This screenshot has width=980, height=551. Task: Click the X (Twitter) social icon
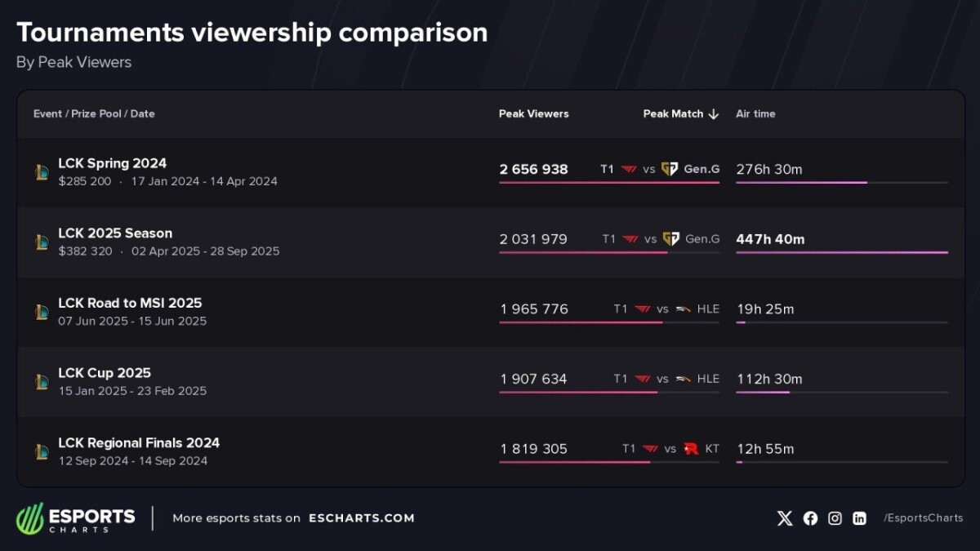point(785,518)
